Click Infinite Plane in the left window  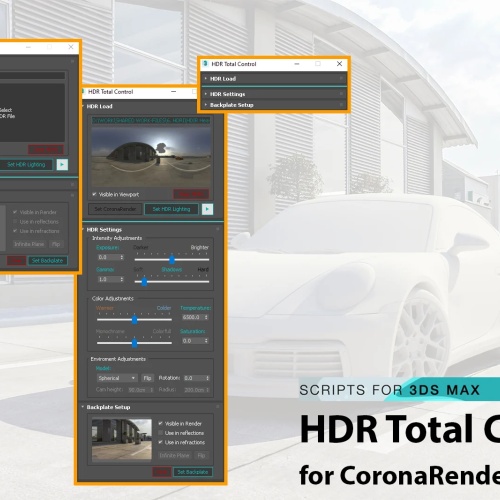point(29,244)
